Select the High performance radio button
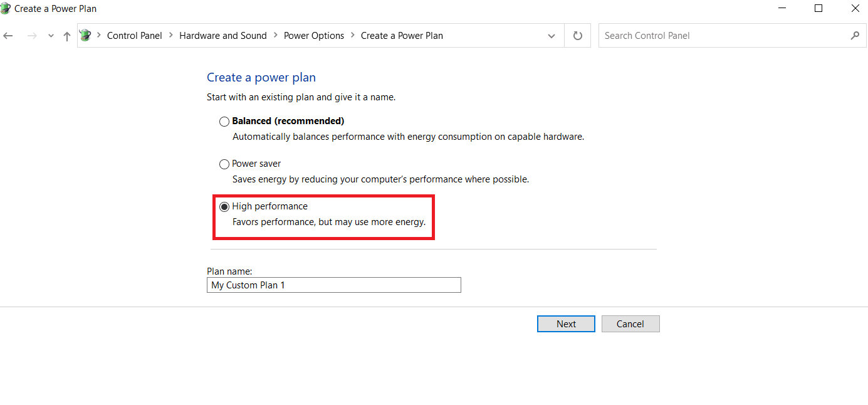Image resolution: width=868 pixels, height=405 pixels. 224,207
